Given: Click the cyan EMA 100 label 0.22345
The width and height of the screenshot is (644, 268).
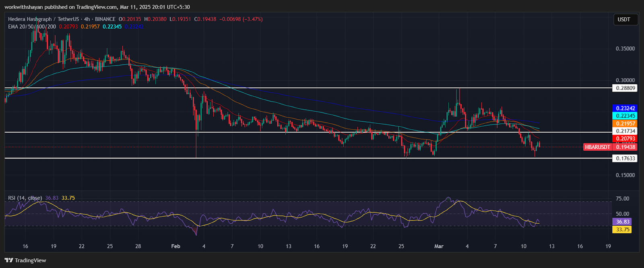Looking at the screenshot, I should click(624, 116).
